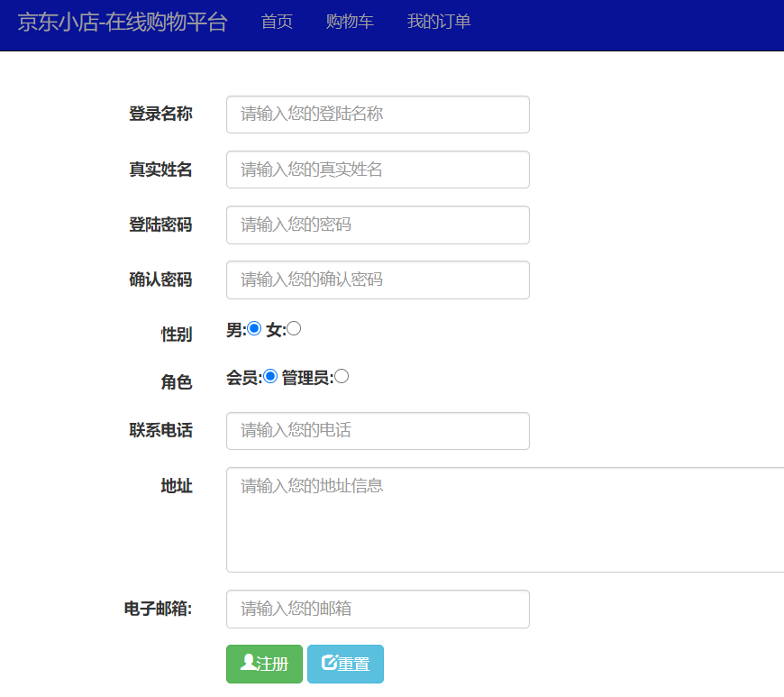Click the 电子邮箱: label
This screenshot has width=784, height=697.
158,609
